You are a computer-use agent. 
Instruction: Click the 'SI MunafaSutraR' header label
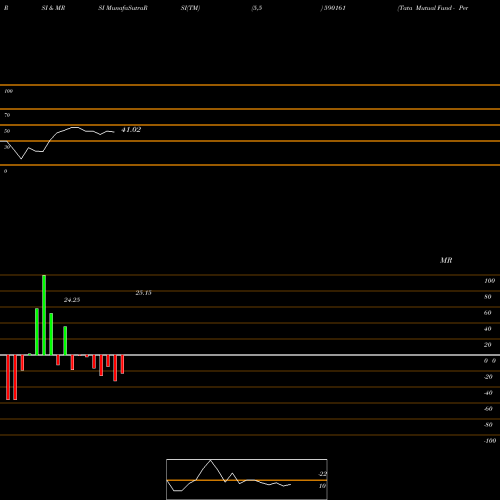(123, 8)
